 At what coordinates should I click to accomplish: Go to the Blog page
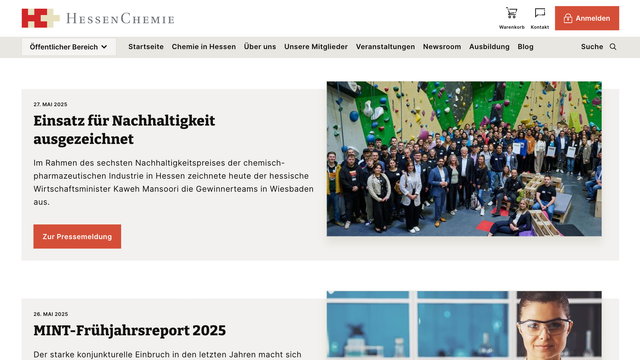click(x=526, y=47)
